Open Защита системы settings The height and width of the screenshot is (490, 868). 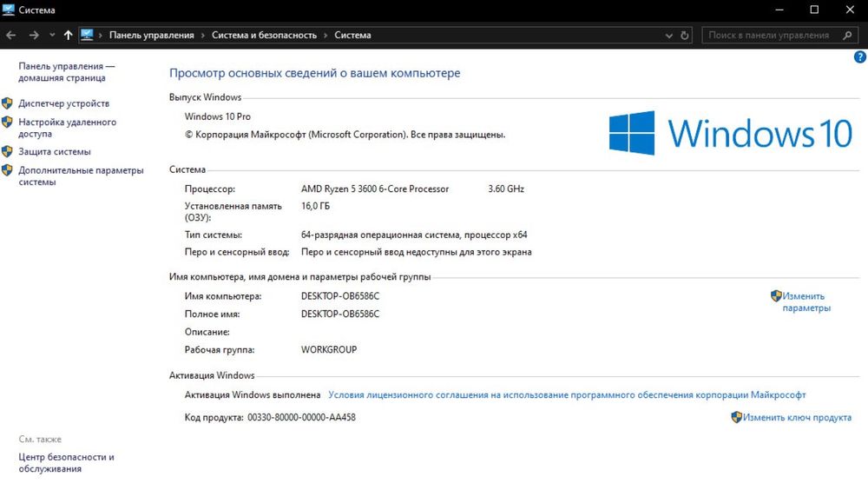pos(54,152)
